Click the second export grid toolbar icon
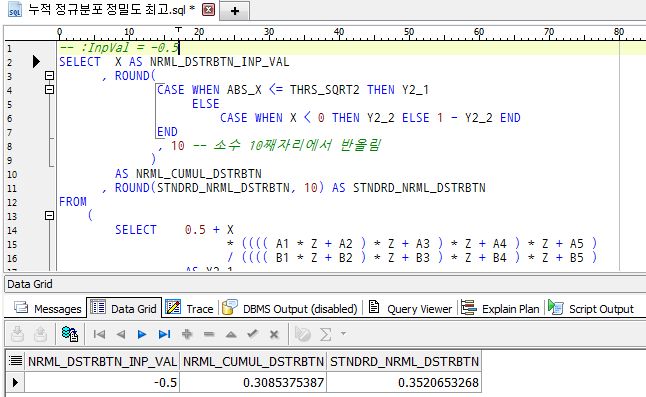Viewport: 646px width, 397px height. [x=40, y=334]
